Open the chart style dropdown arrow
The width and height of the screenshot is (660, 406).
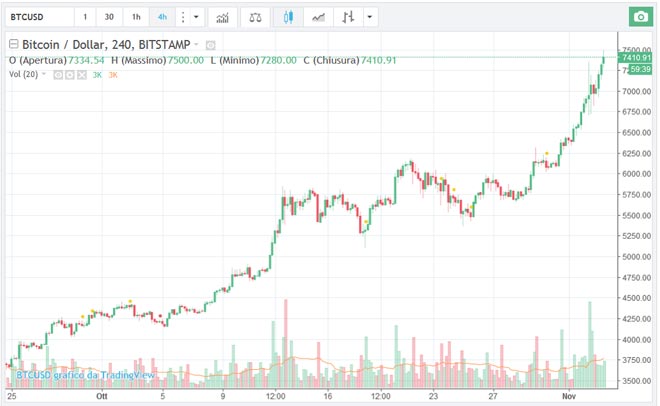click(x=371, y=17)
